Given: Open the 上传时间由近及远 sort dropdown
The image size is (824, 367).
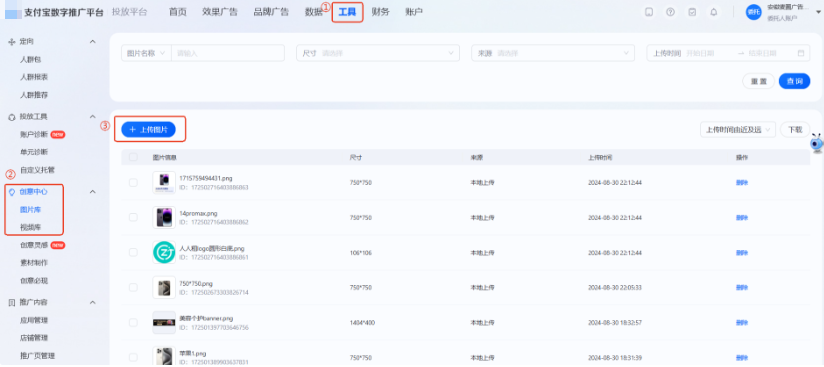Looking at the screenshot, I should click(738, 129).
